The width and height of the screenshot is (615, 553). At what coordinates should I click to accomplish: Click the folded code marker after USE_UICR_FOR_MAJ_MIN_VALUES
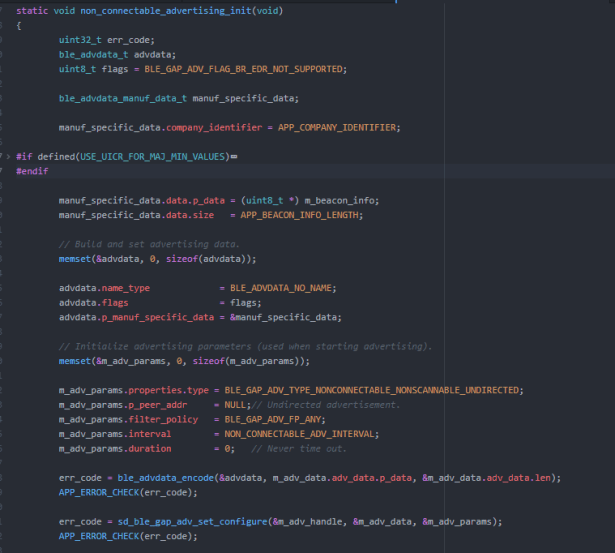coord(233,157)
